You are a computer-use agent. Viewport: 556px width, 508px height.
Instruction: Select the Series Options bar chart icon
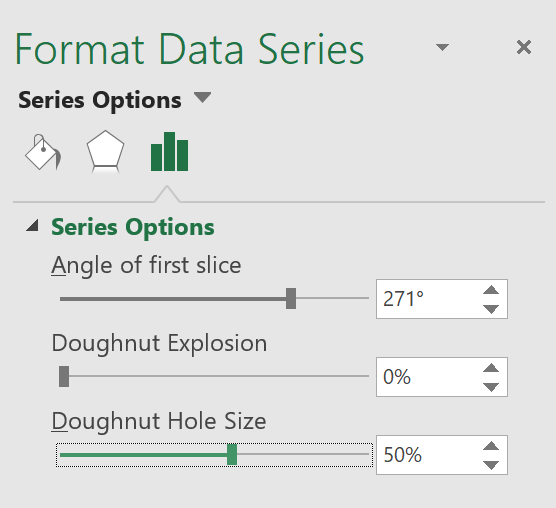[x=169, y=151]
